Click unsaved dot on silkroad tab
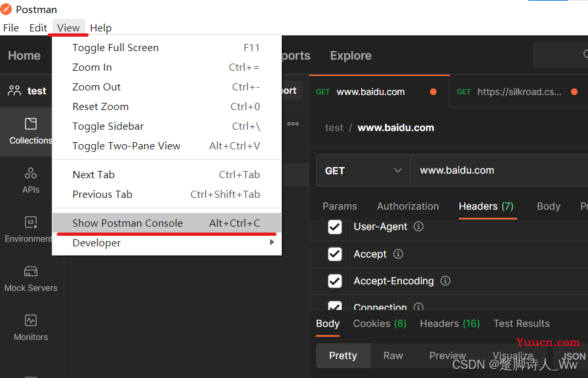Image resolution: width=588 pixels, height=378 pixels. (574, 92)
